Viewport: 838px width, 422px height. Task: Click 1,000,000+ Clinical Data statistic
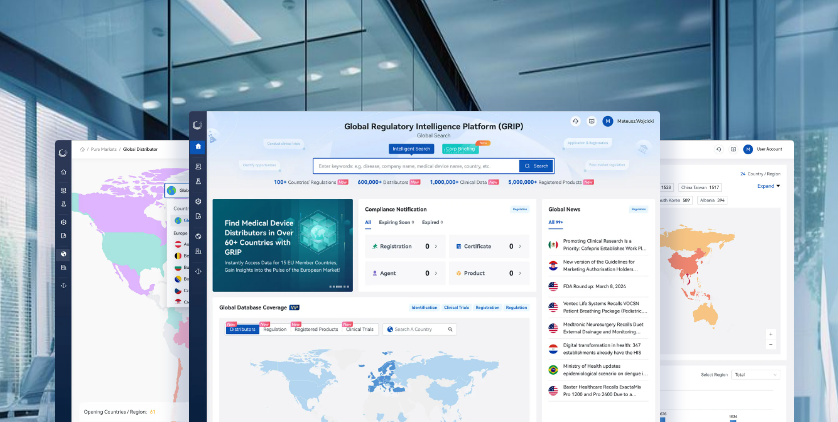[x=464, y=182]
